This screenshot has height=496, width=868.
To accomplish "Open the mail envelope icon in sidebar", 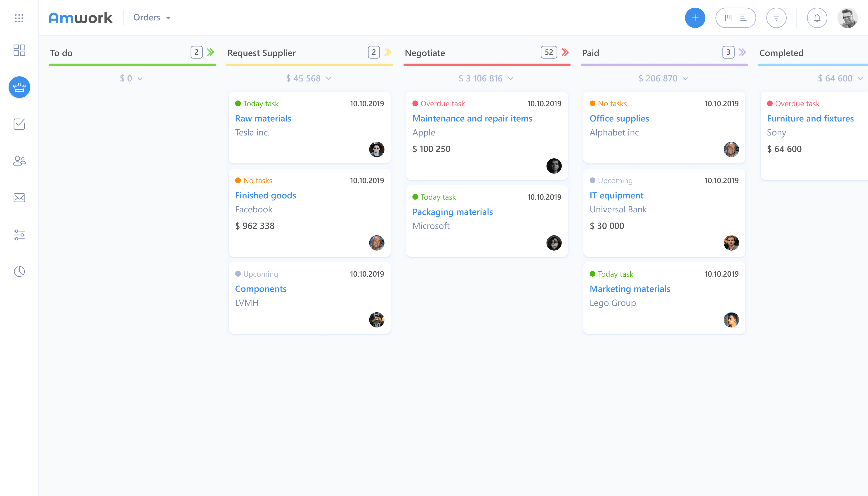I will click(19, 198).
